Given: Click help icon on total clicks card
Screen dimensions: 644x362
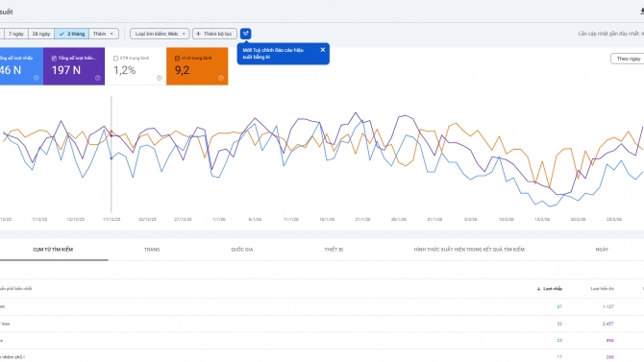Looking at the screenshot, I should [x=37, y=78].
